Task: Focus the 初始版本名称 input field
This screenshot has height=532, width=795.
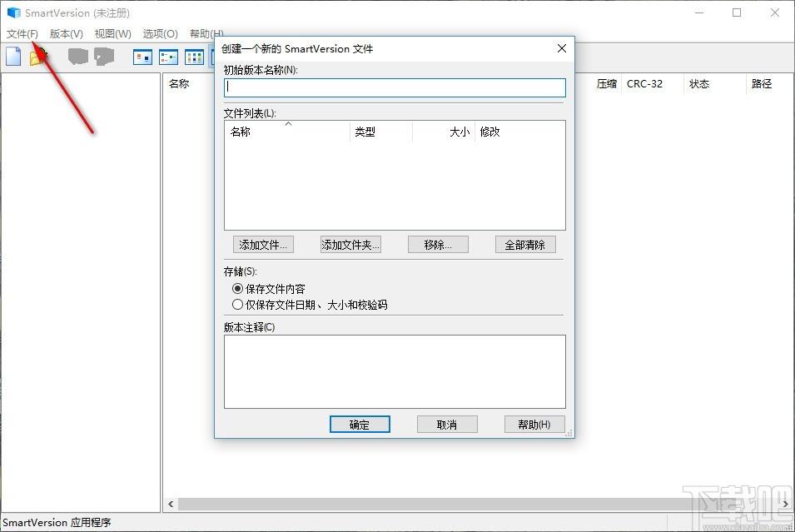Action: tap(395, 87)
